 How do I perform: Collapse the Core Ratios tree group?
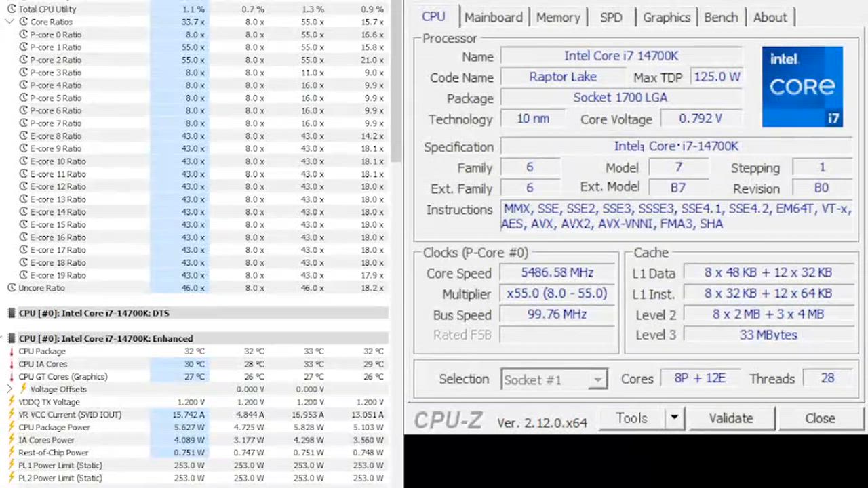9,22
